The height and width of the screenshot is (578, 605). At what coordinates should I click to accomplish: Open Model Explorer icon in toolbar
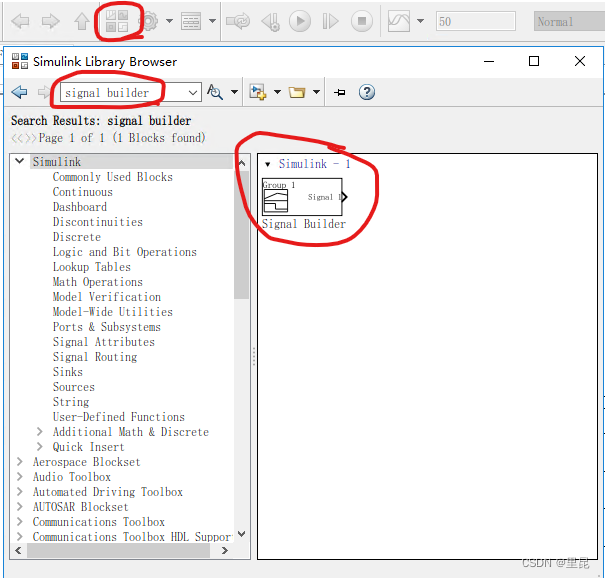(x=191, y=21)
